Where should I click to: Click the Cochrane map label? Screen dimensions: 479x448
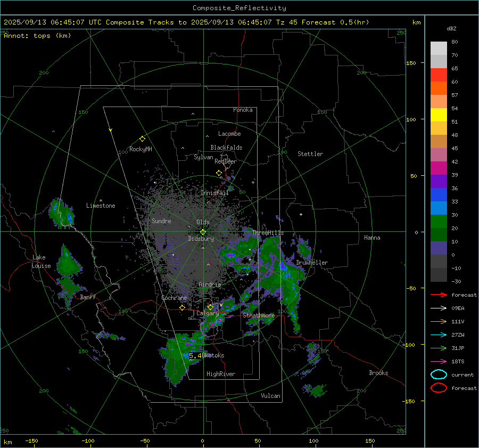tap(174, 298)
